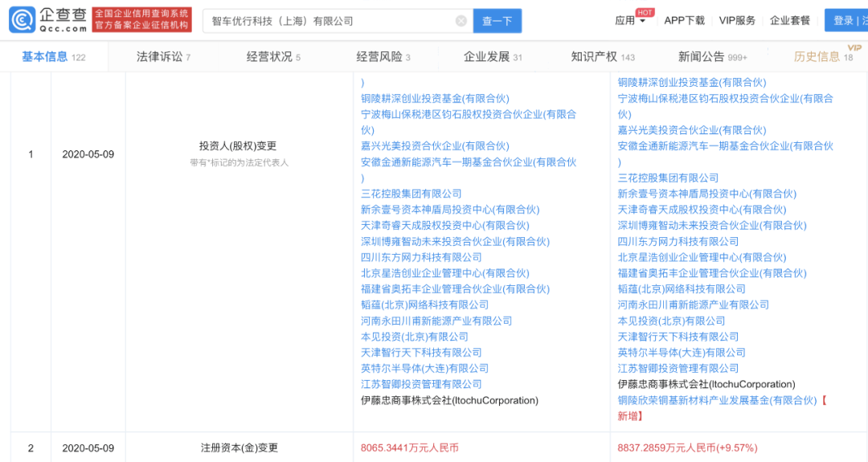Open 北京星浩创业企业管理中心 in the before-change column
The image size is (868, 462).
[x=445, y=273]
